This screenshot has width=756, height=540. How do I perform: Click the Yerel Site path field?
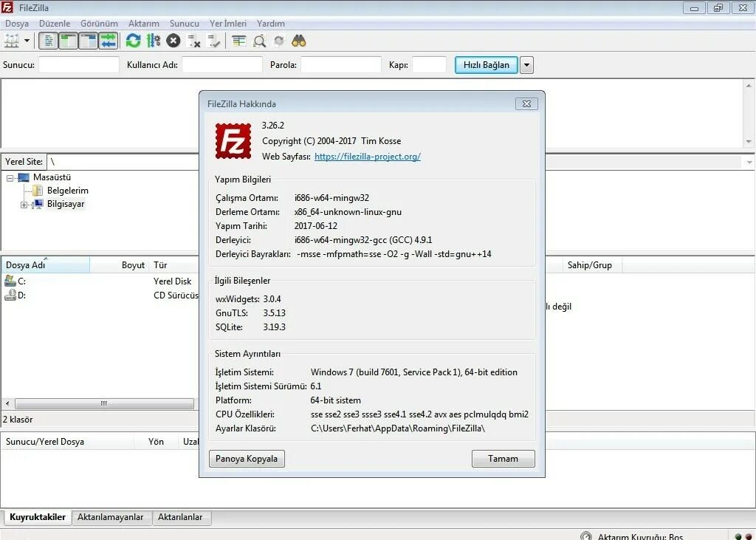pos(123,162)
